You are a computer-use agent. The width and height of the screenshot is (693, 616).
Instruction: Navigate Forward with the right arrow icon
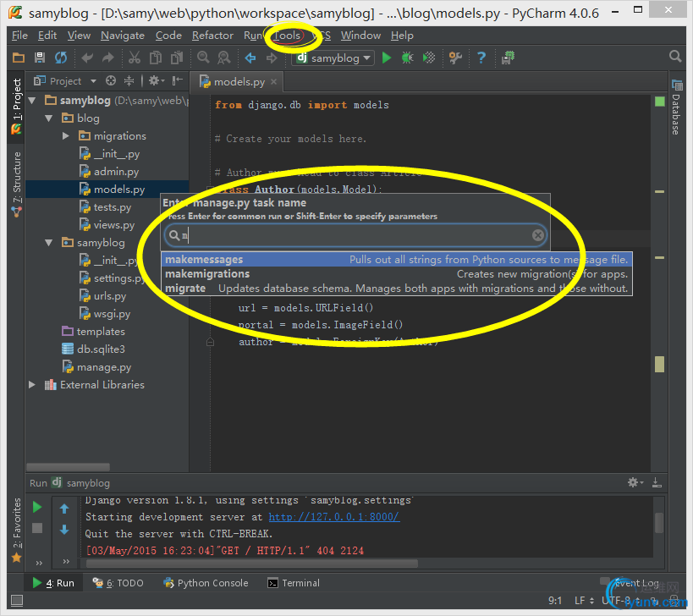[272, 58]
